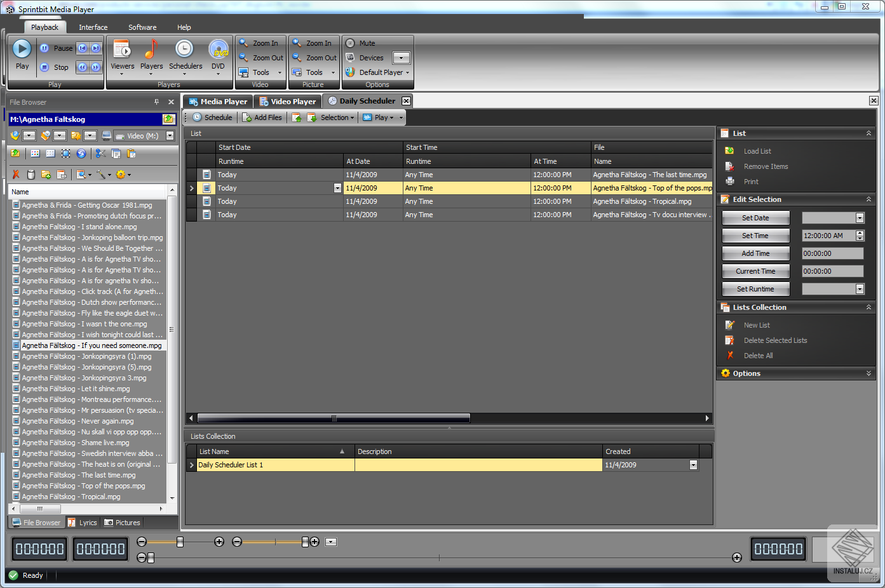Click the delete trash icon in File Browser

pos(30,174)
